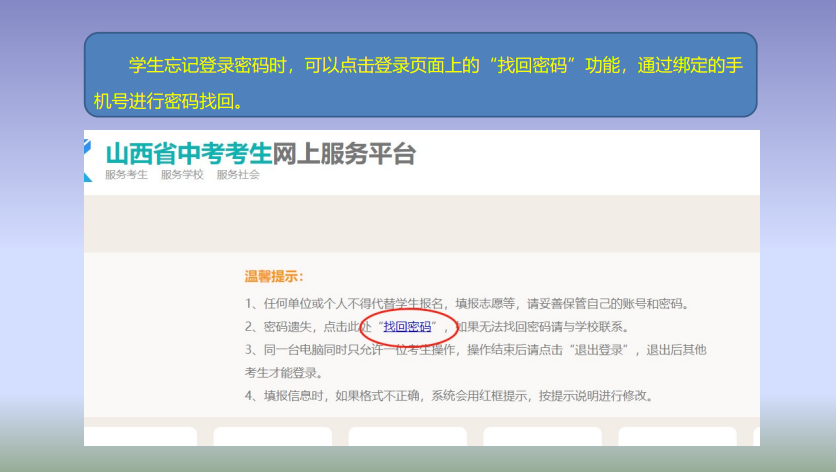Select the "服务考生" label under the title
Viewport: 836px width, 472px height.
126,175
